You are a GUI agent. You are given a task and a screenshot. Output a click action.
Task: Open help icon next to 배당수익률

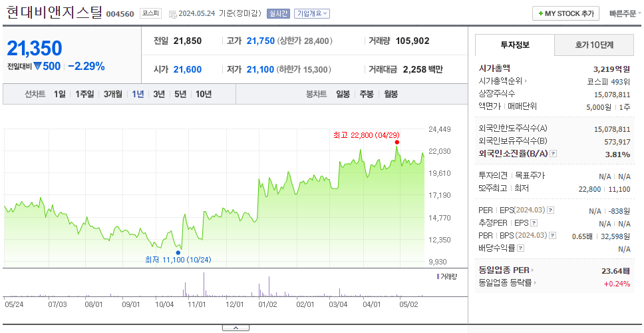(521, 248)
